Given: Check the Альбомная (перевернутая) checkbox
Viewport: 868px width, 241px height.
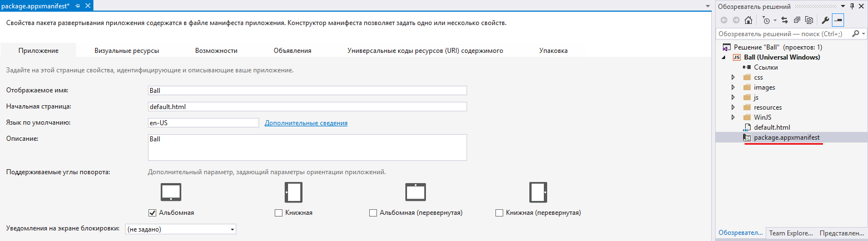Looking at the screenshot, I should (373, 213).
